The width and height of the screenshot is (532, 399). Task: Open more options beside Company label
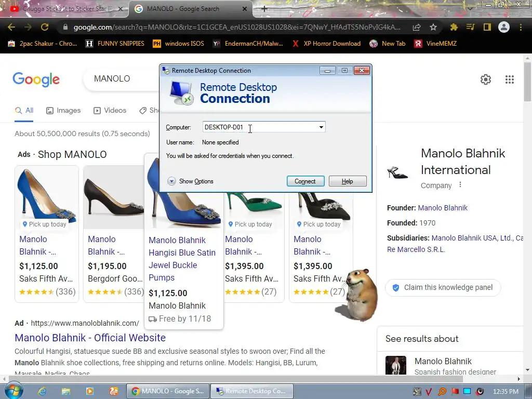click(x=460, y=184)
